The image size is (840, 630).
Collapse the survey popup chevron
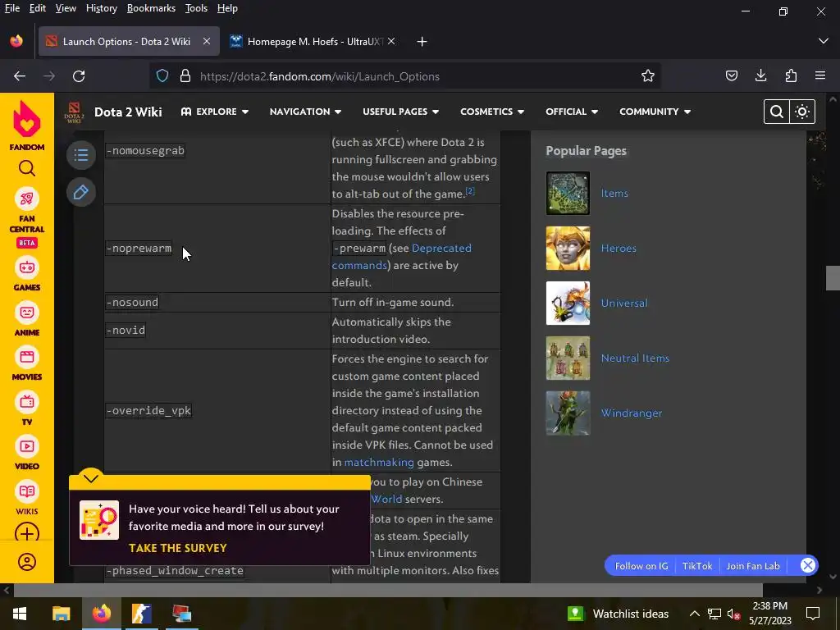[90, 478]
